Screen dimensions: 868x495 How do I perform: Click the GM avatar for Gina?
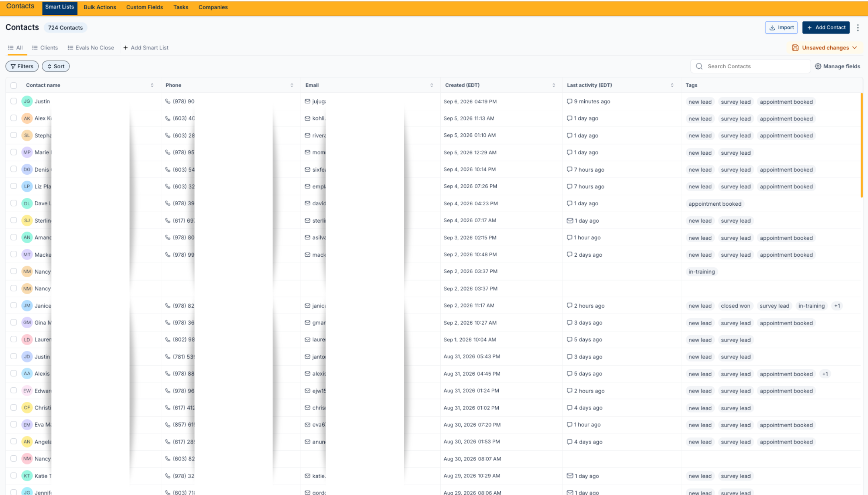tap(27, 323)
